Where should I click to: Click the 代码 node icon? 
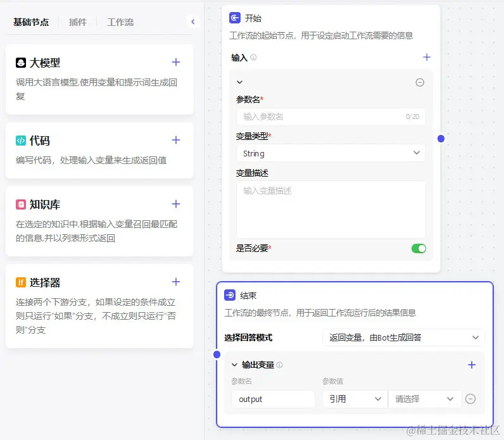(x=21, y=141)
